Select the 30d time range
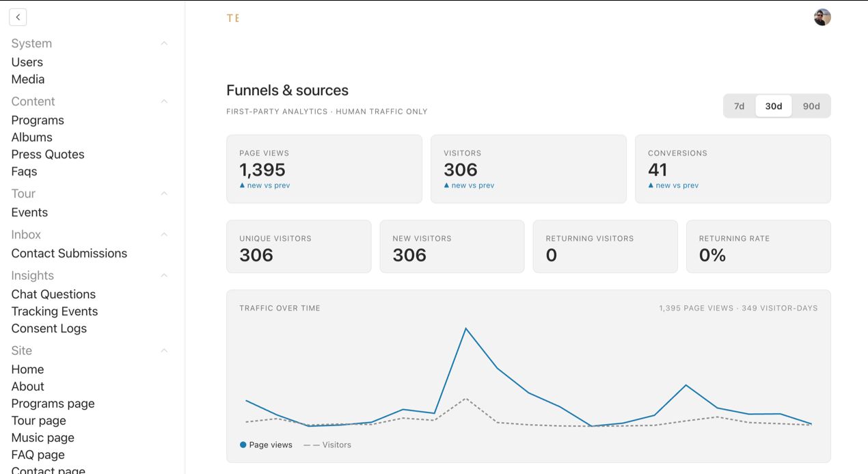This screenshot has height=474, width=868. 774,106
